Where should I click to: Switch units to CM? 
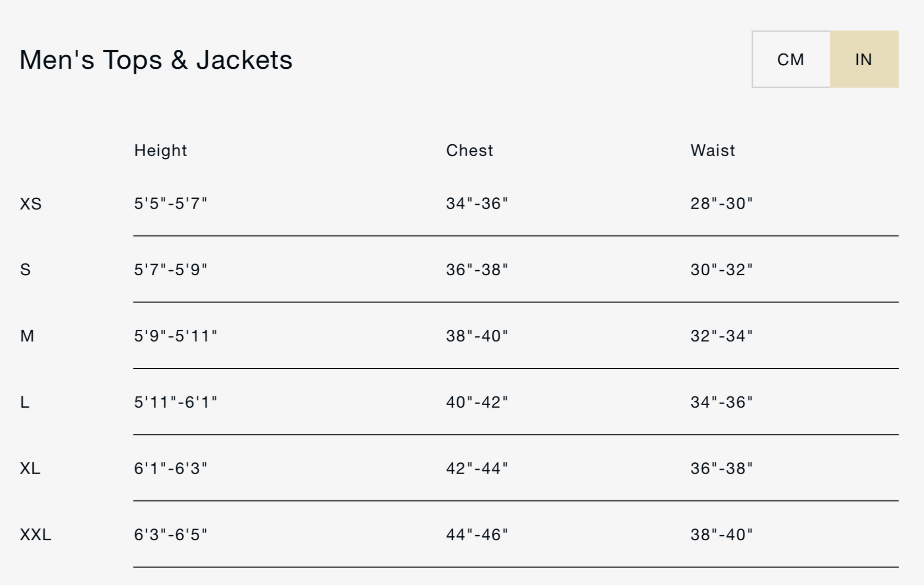point(791,60)
